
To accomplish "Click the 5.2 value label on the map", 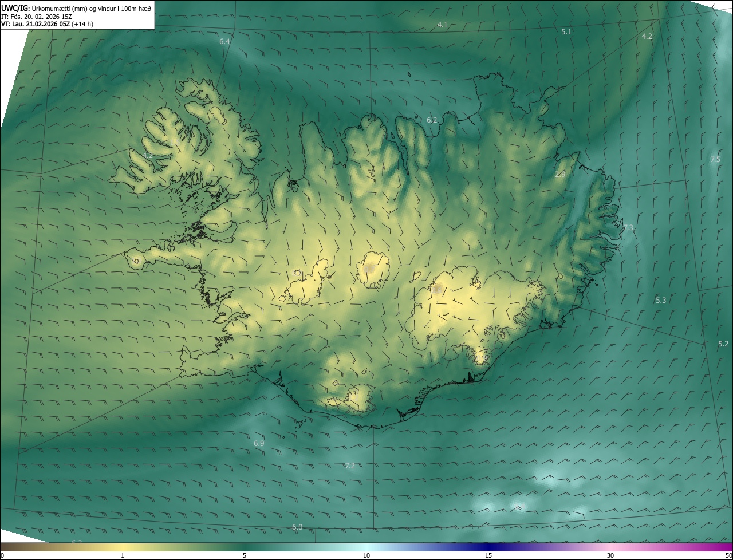I will (723, 344).
